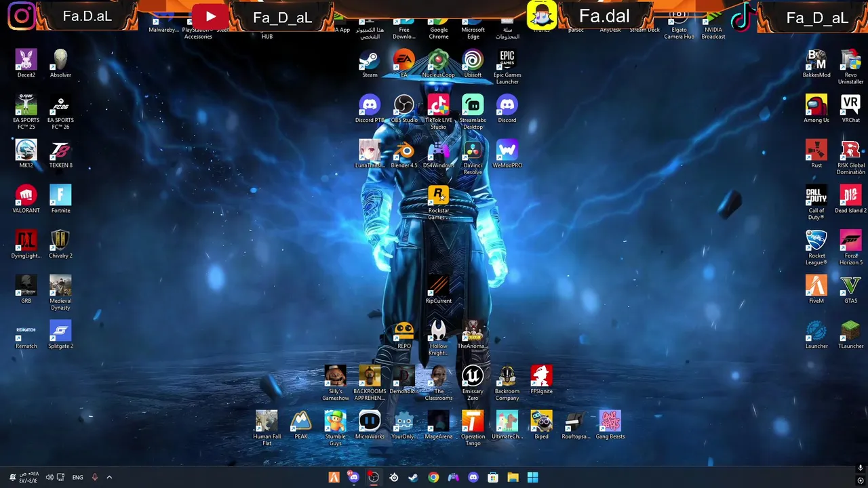Launch Emissary Zero shortcut
The image size is (868, 488).
point(473,384)
